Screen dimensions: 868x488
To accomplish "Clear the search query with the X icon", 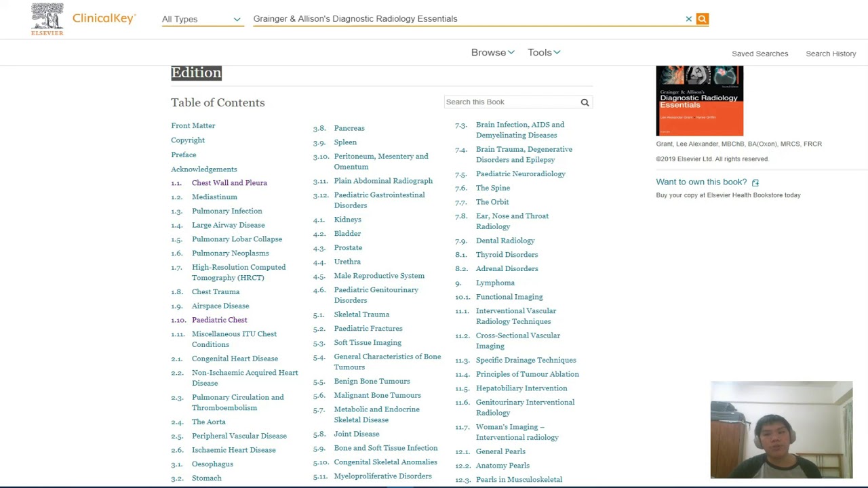I will coord(688,19).
